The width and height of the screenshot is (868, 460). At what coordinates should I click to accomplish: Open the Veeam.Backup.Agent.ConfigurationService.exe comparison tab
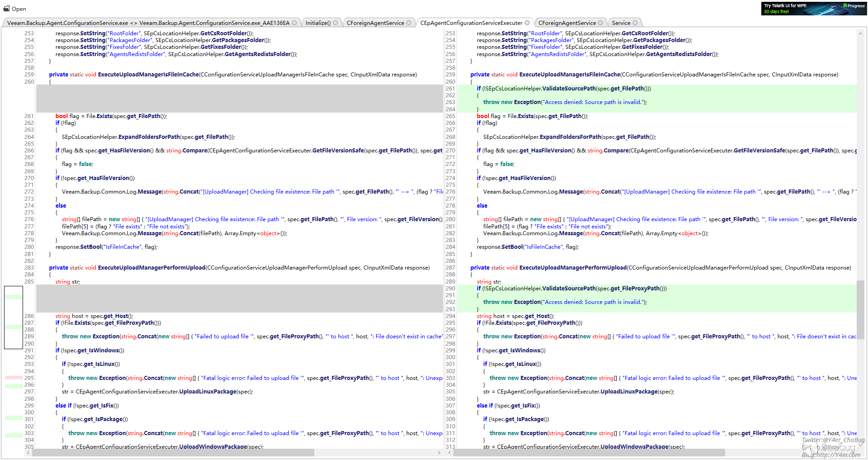[148, 23]
